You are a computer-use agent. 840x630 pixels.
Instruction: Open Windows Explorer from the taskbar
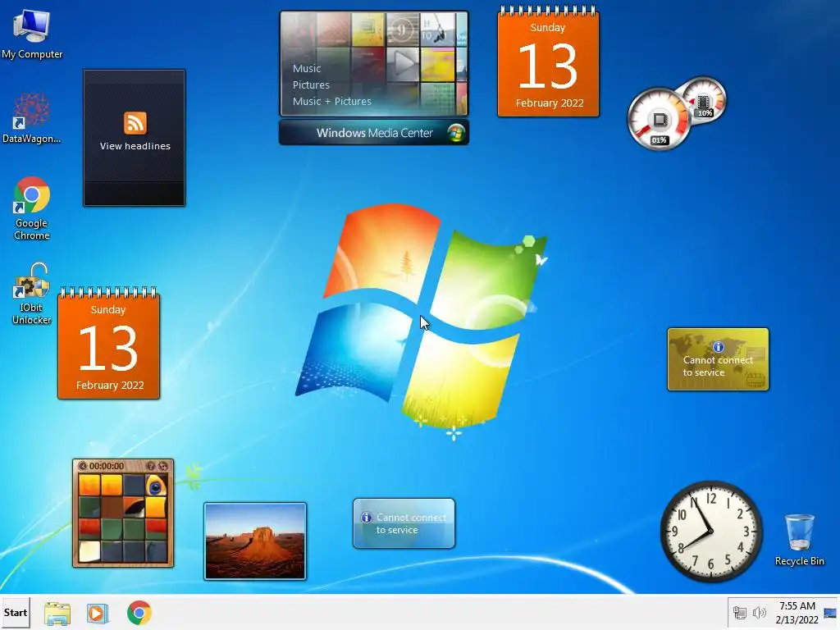pyautogui.click(x=57, y=613)
